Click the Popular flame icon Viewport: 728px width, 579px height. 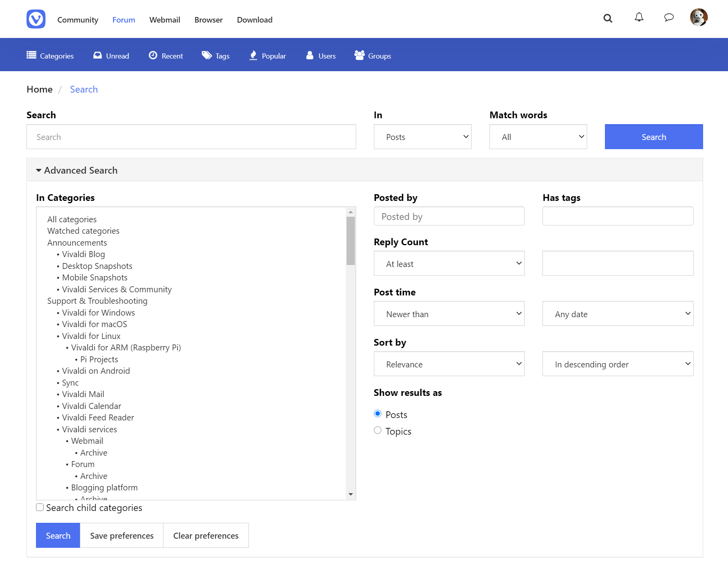253,55
